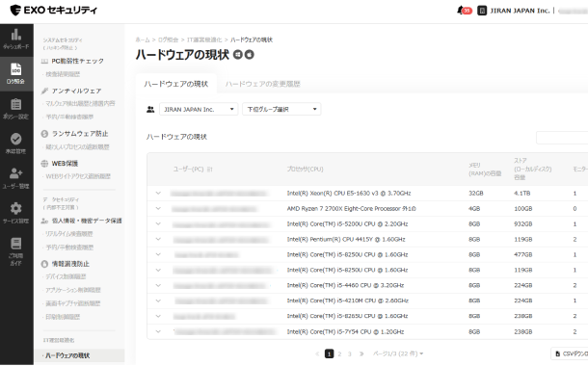Open 検査結果履歴 sidebar item
Screen dimensions: 588x366
tap(63, 74)
